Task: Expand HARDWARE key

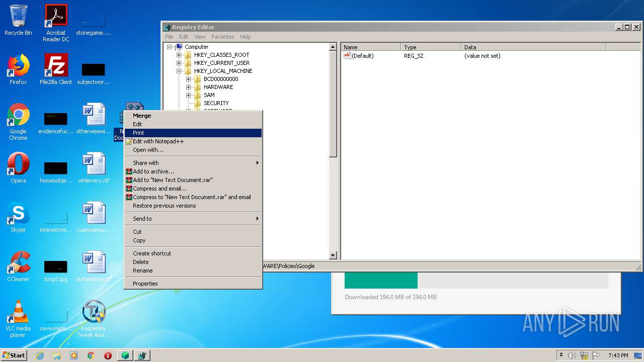Action: point(188,87)
